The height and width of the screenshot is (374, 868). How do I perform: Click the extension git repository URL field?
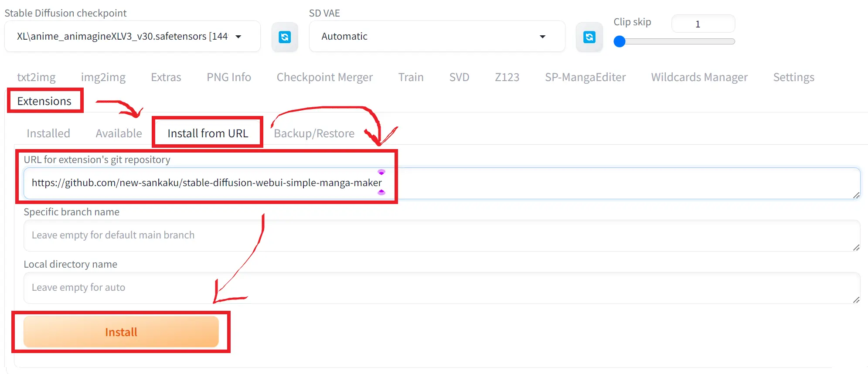click(442, 183)
